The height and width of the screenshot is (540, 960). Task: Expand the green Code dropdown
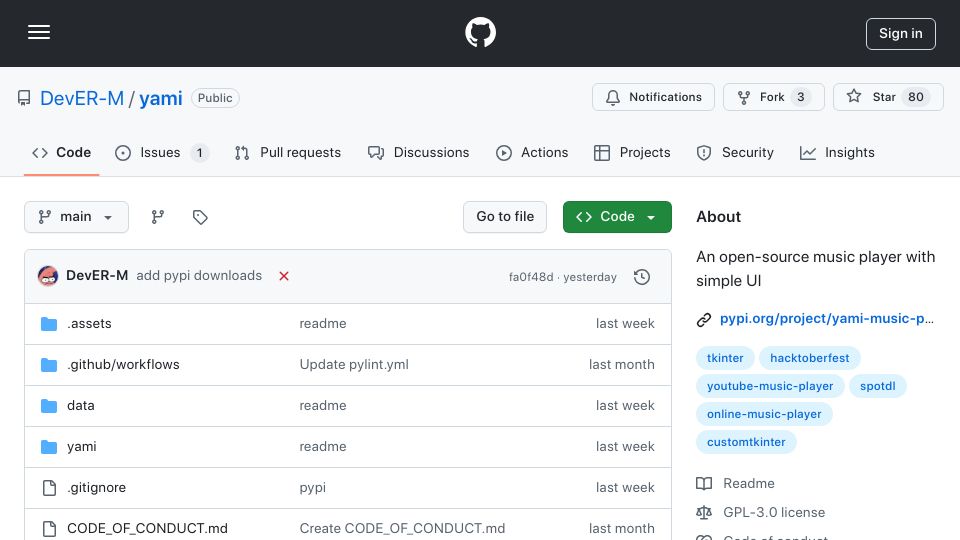click(x=617, y=217)
